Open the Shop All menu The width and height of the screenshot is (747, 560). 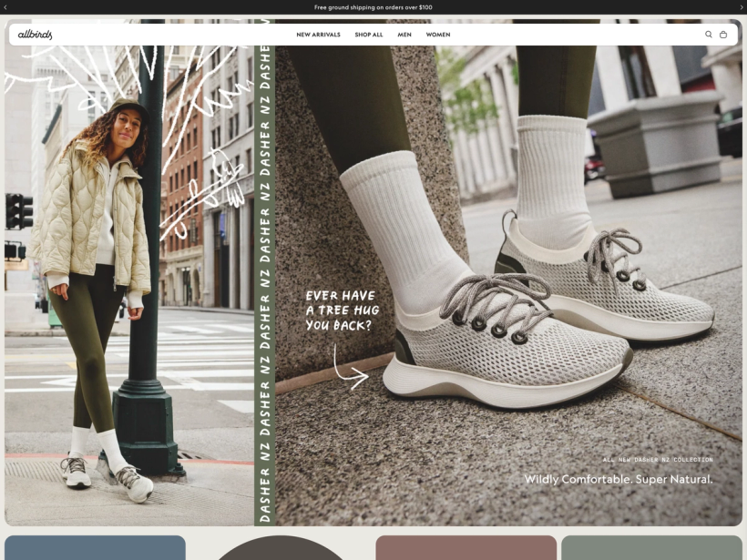click(x=369, y=35)
